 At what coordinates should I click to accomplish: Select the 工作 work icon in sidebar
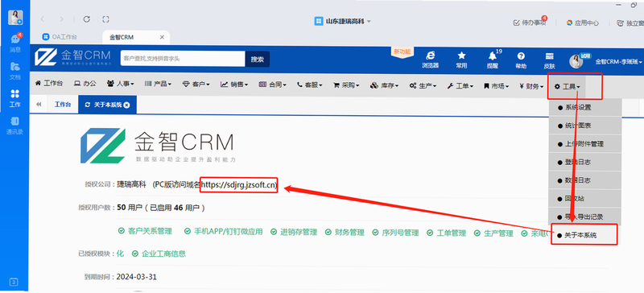pos(15,98)
